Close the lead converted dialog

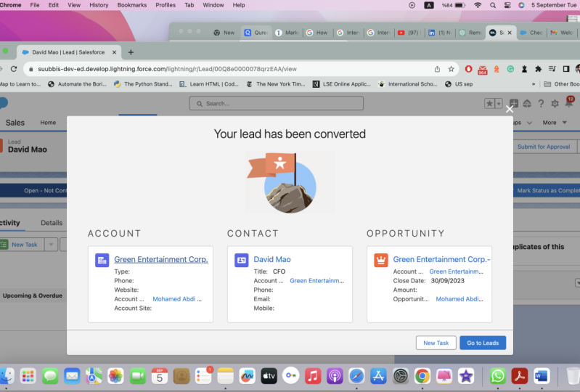[510, 109]
